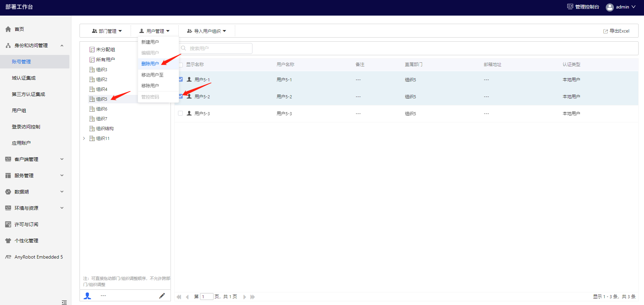This screenshot has width=644, height=305.
Task: Click the 环境与资源 sidebar icon
Action: 8,208
